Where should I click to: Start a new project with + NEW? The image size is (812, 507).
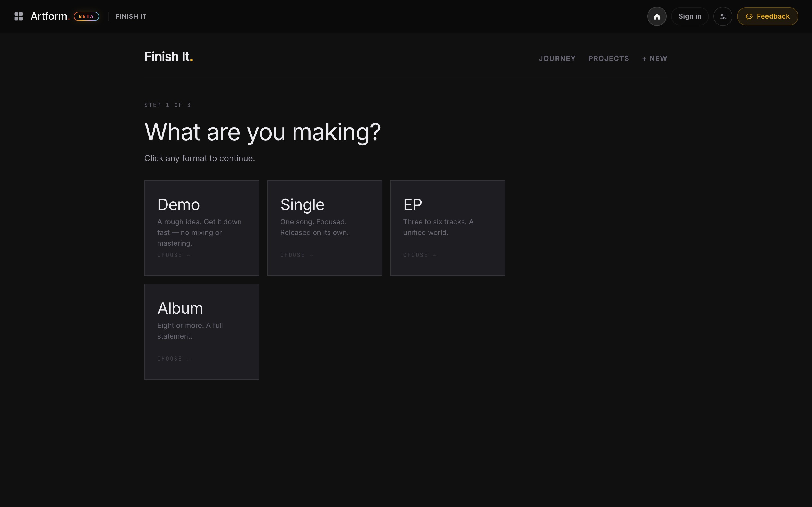(654, 59)
